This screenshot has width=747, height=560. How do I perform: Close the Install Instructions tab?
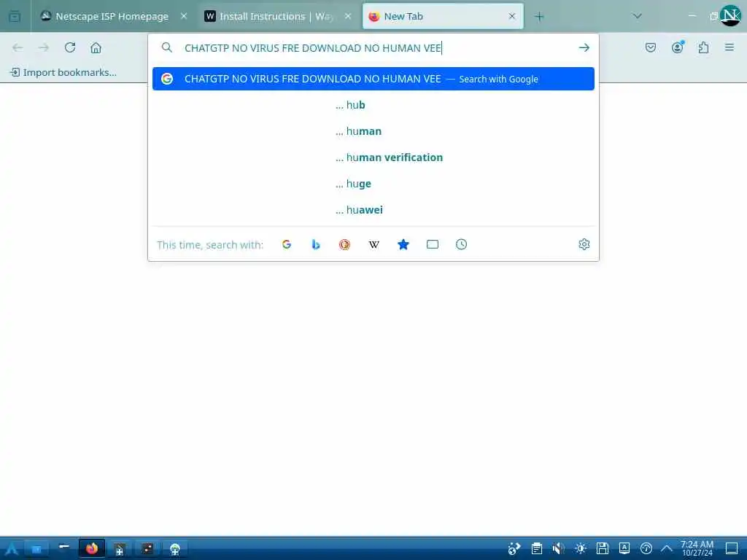point(348,16)
